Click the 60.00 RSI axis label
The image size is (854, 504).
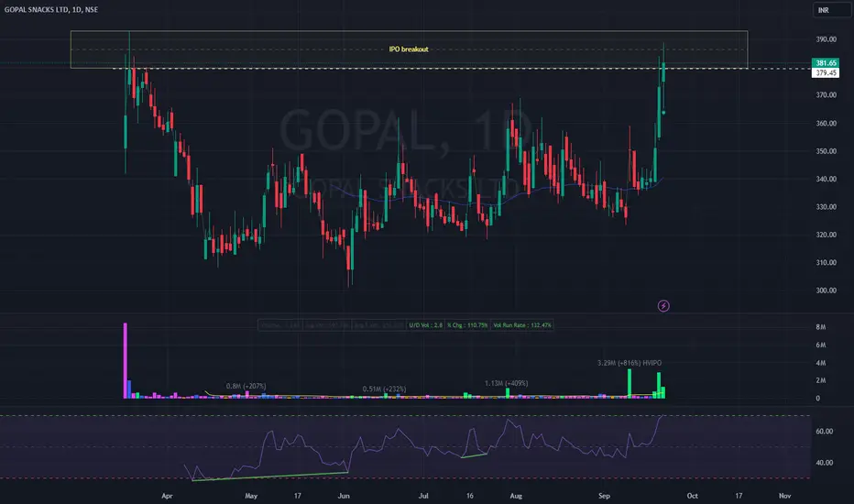click(824, 431)
